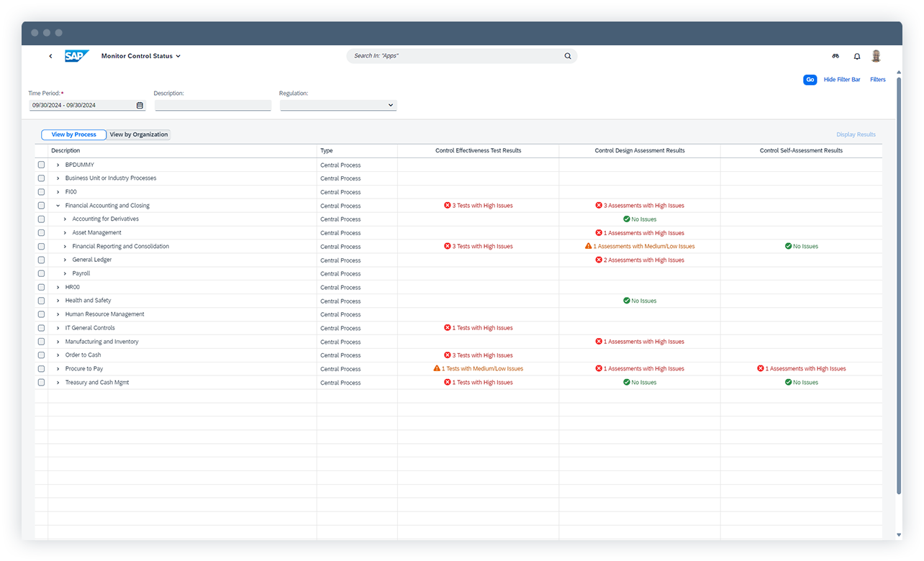Tick the checkbox on the IT General Controls row
Image resolution: width=924 pixels, height=561 pixels.
pos(41,327)
